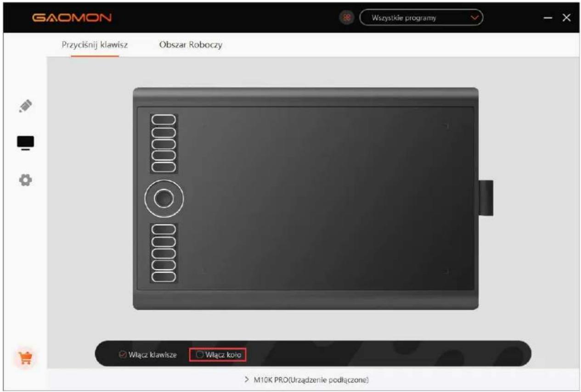The width and height of the screenshot is (581, 392).
Task: Click the red round icon beside program dropdown
Action: point(346,18)
